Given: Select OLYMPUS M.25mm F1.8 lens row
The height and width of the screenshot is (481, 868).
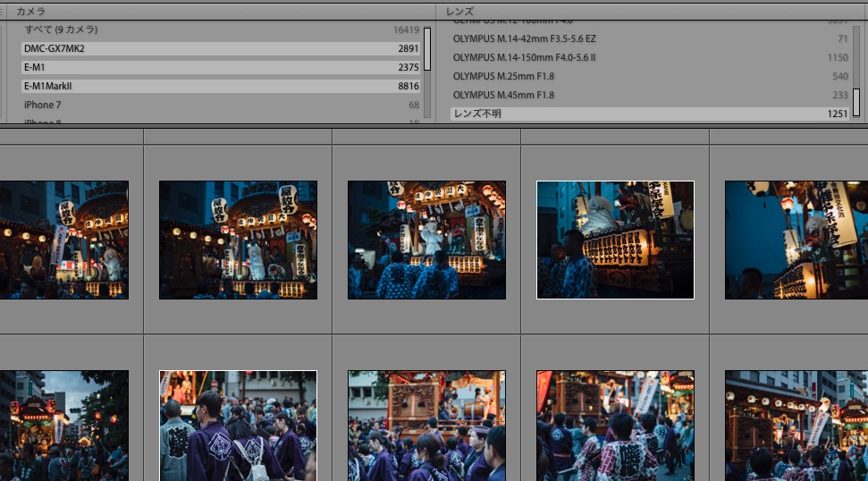Looking at the screenshot, I should pos(650,76).
